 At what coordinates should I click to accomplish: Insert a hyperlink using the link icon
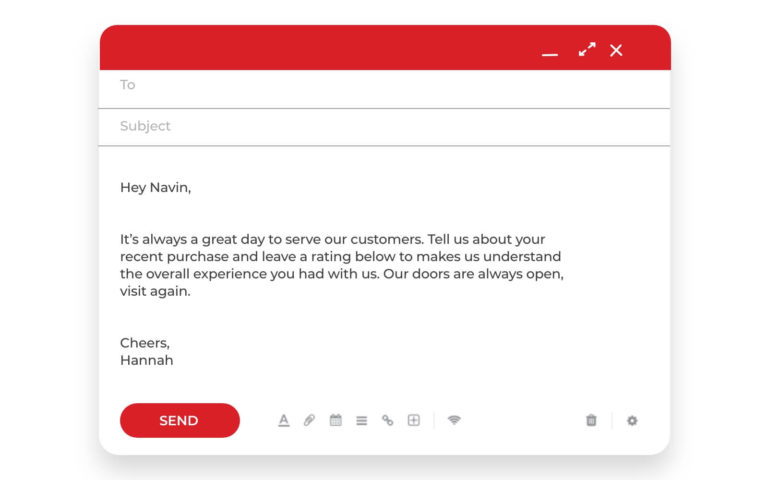pyautogui.click(x=387, y=420)
